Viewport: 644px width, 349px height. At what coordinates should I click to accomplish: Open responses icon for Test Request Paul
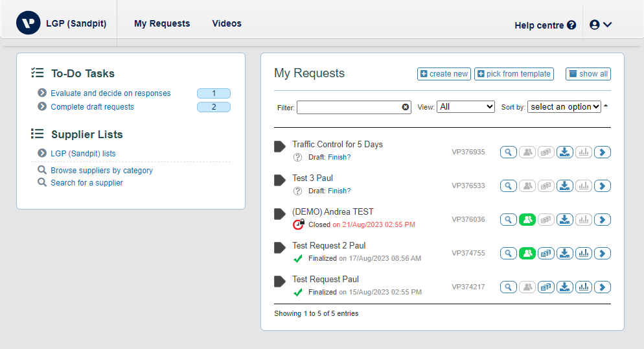[546, 287]
